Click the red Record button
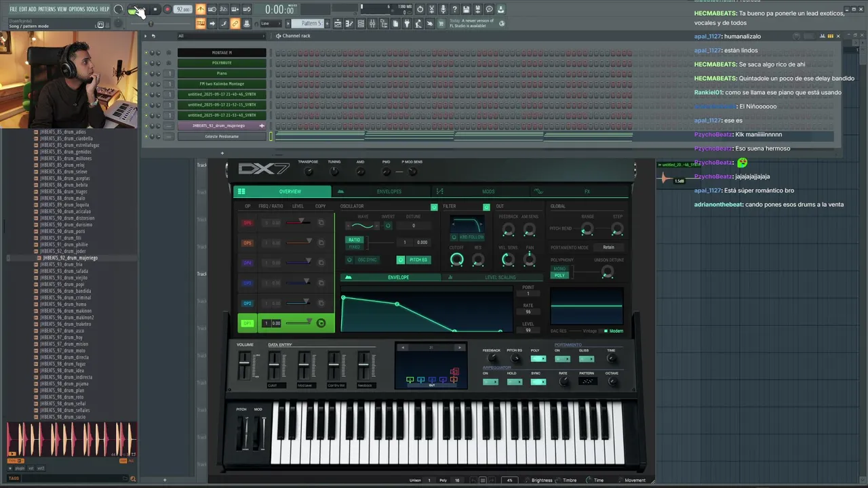The width and height of the screenshot is (868, 488). click(x=167, y=9)
